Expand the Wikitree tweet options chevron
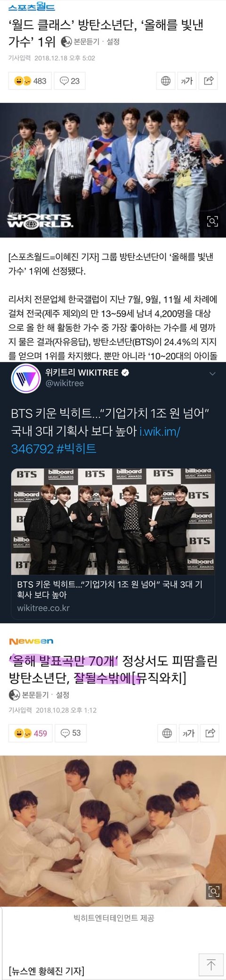Viewport: 226px width, 980px height. (x=212, y=374)
